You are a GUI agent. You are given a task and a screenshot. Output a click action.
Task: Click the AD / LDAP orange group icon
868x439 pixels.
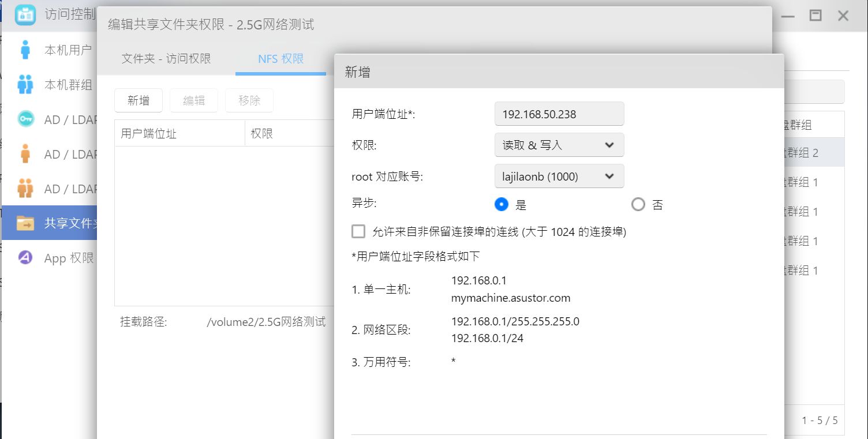click(25, 189)
